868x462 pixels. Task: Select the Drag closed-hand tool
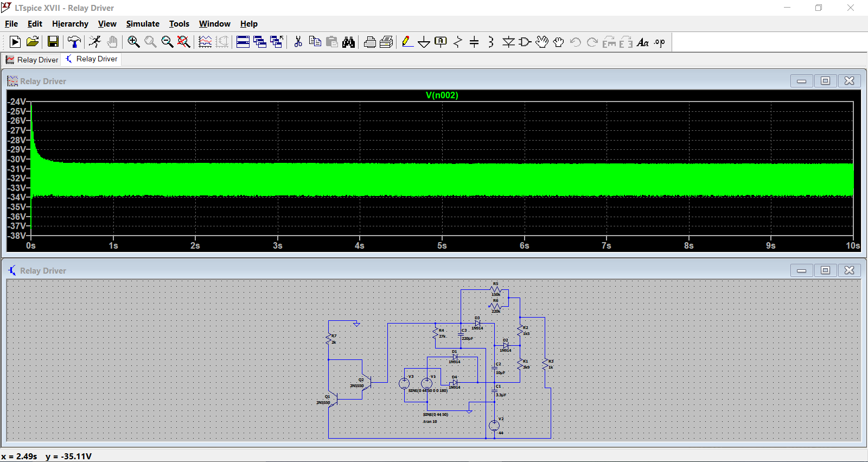point(559,42)
